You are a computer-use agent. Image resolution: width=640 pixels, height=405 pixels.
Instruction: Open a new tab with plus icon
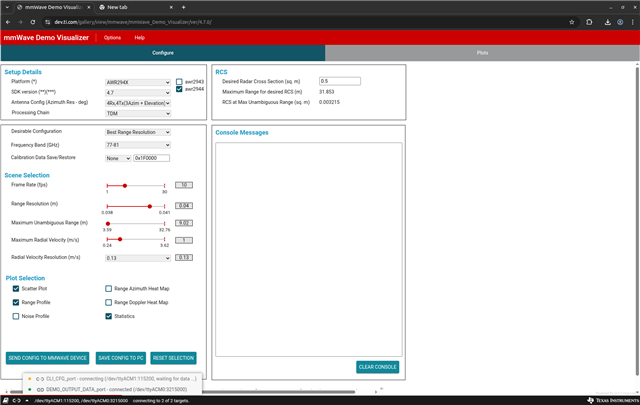pos(184,7)
